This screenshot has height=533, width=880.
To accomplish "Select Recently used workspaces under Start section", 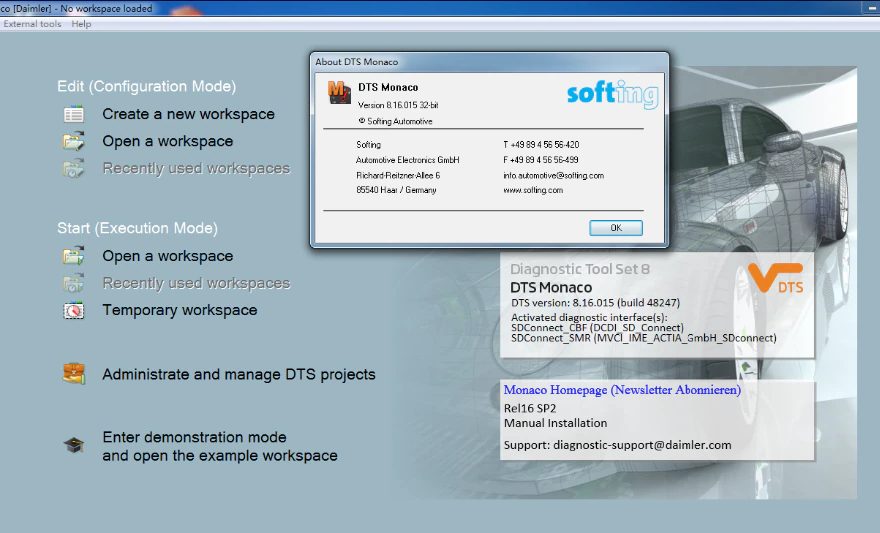I will click(x=196, y=283).
